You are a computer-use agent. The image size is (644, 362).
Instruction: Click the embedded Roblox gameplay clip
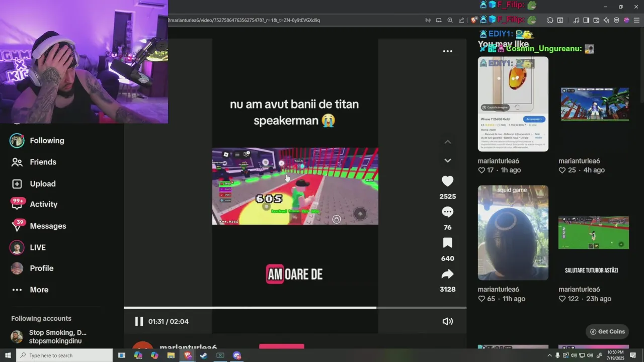295,186
